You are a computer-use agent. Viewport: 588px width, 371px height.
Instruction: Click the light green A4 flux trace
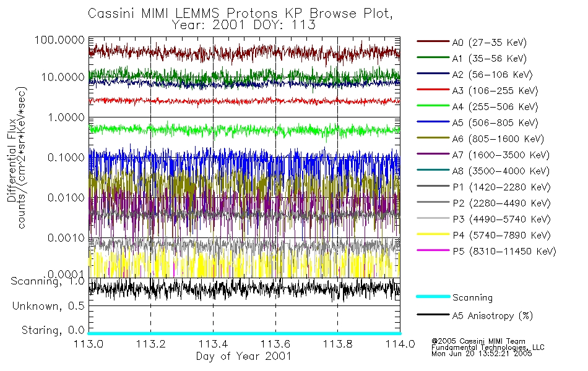point(244,130)
